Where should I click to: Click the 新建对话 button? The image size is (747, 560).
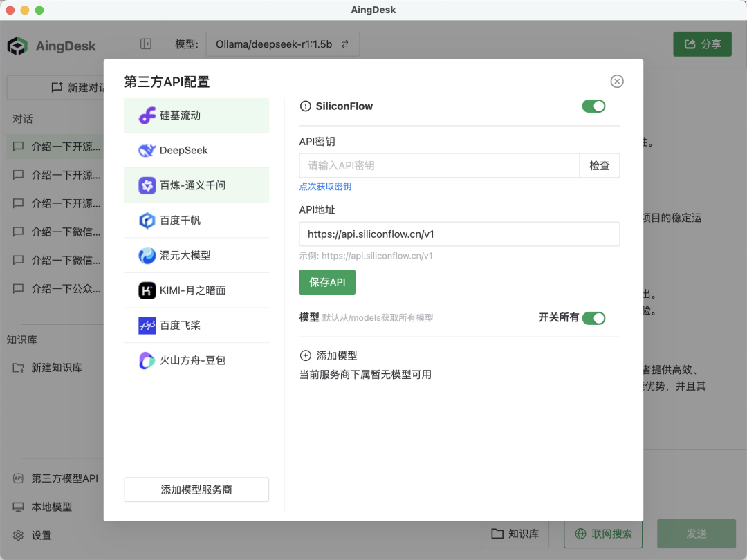56,87
